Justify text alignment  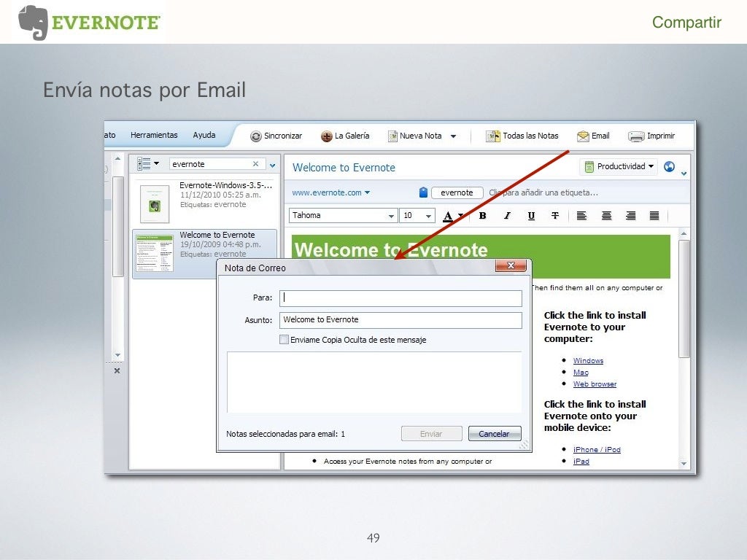point(654,216)
